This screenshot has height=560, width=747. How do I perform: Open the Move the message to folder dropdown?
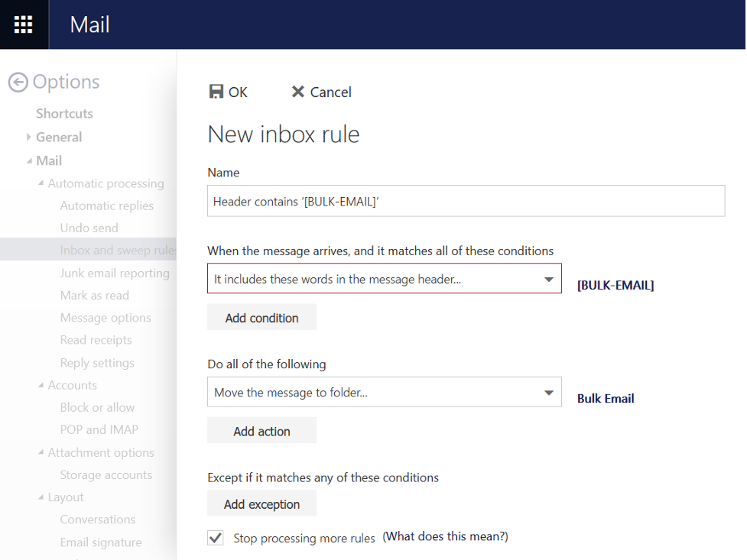548,393
